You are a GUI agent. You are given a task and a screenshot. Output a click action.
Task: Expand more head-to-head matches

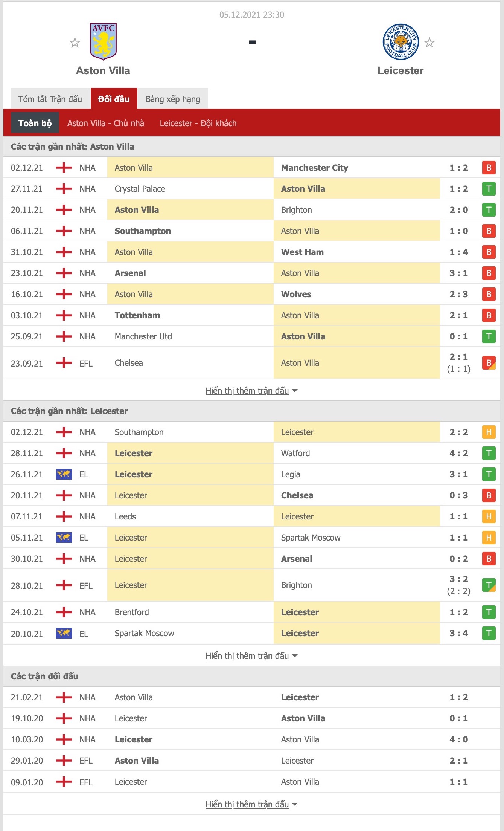point(251,804)
